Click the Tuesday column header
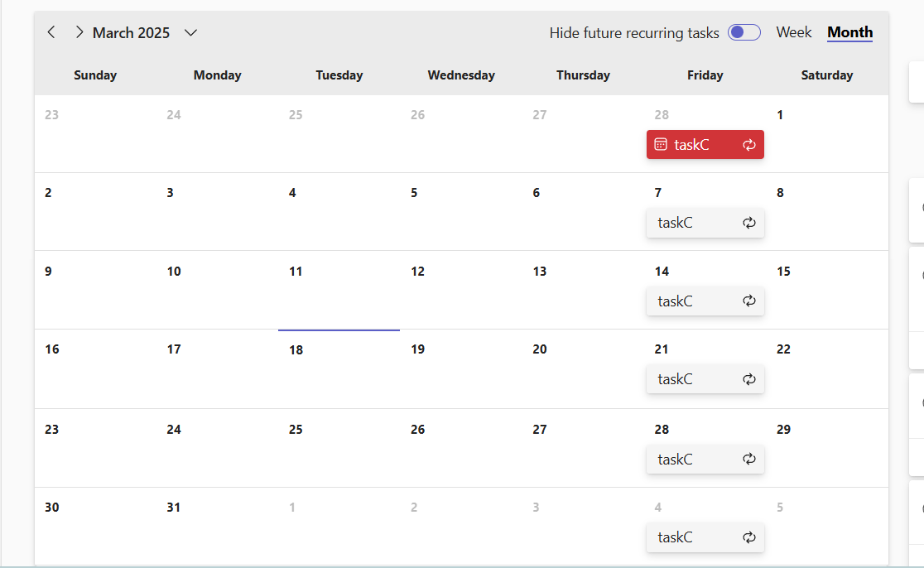Screen dimensions: 924x568 339,75
